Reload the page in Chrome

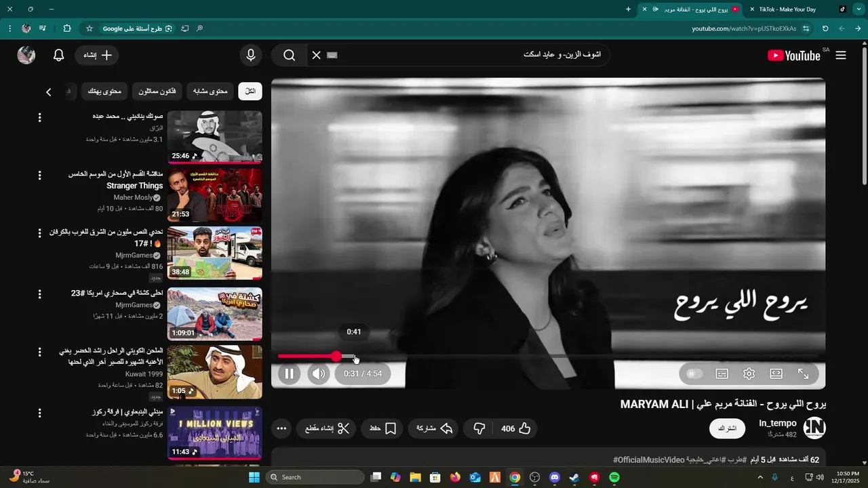[825, 28]
